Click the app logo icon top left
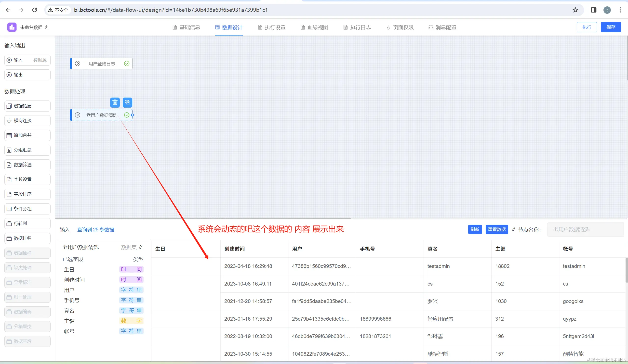 (x=12, y=27)
